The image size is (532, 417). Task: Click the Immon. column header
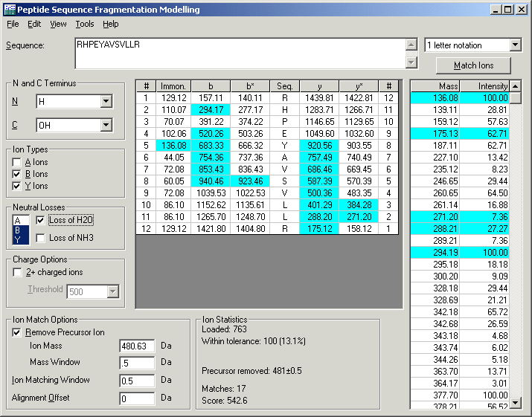173,86
